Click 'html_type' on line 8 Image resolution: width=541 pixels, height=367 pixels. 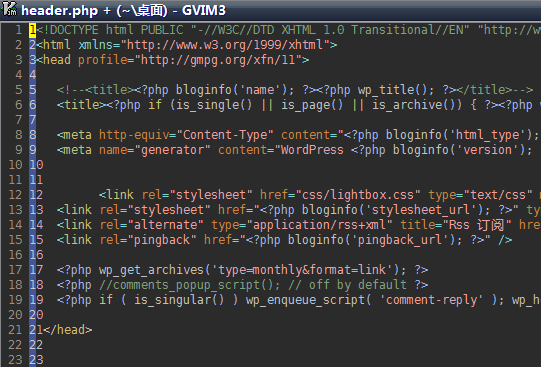pos(487,135)
